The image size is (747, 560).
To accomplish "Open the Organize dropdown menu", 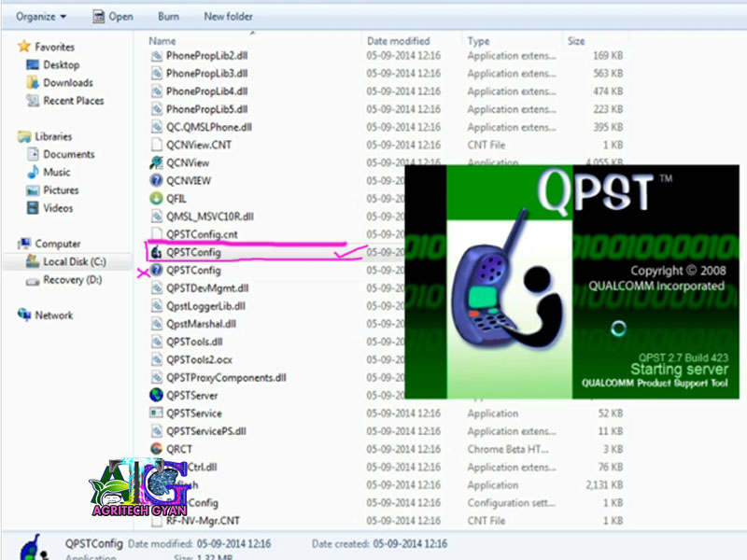I will pos(41,17).
